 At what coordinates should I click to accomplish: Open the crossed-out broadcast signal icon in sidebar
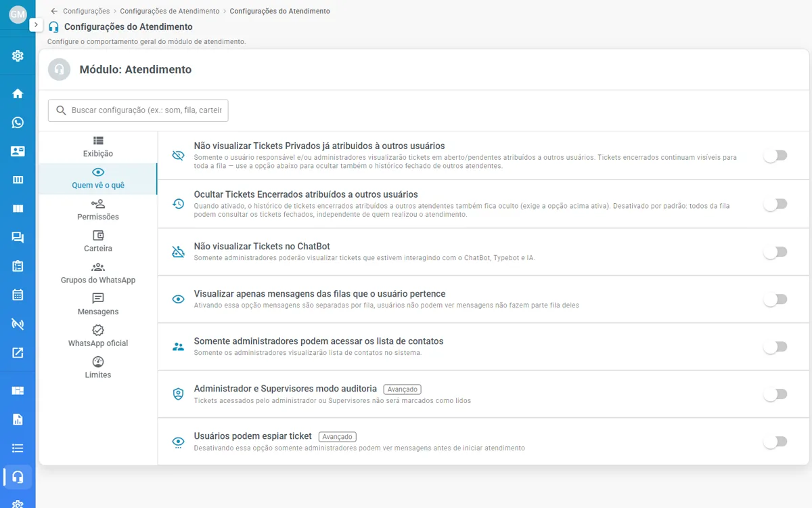(18, 324)
